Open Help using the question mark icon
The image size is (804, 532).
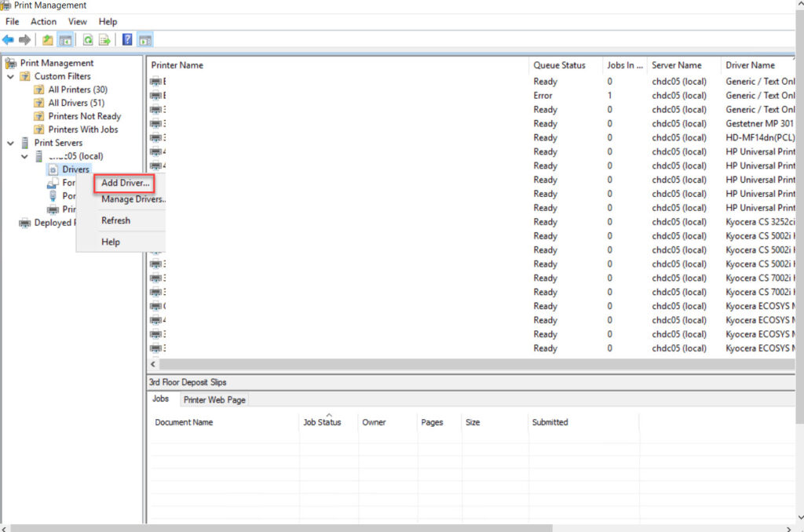click(127, 38)
